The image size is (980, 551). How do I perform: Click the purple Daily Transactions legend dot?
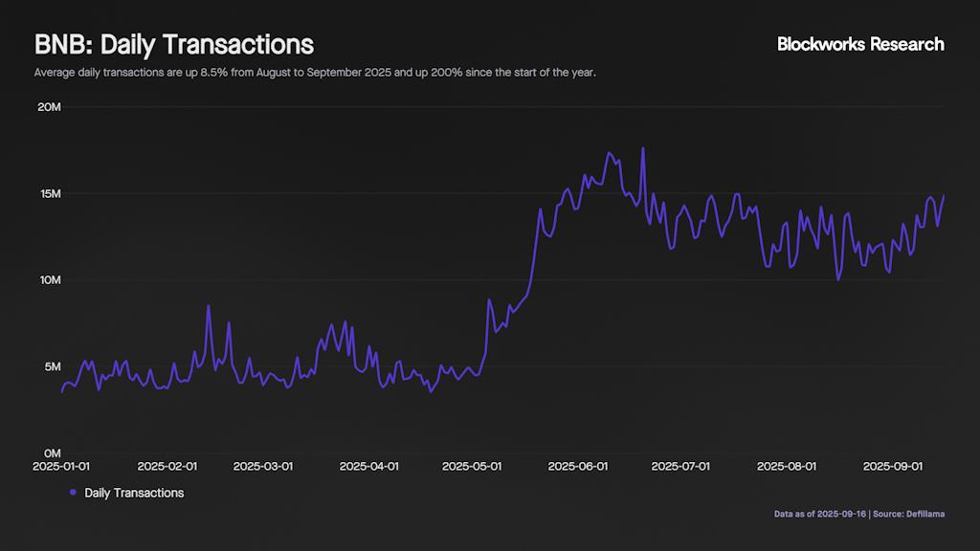(74, 493)
